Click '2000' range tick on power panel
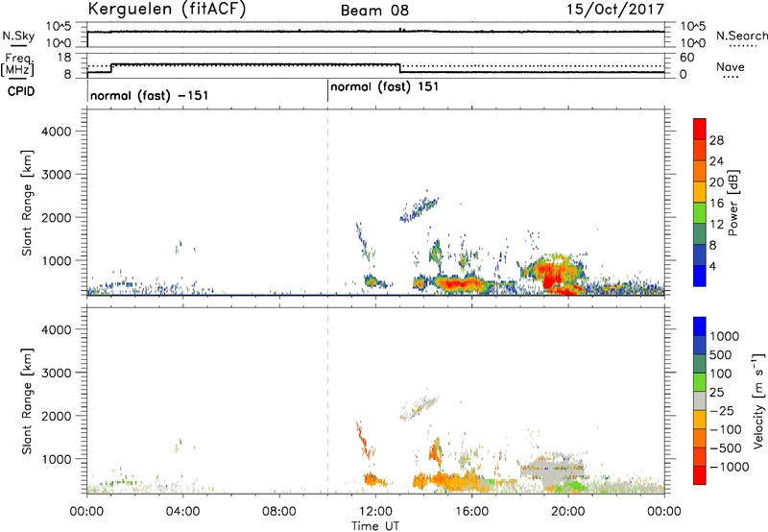This screenshot has width=768, height=532. [56, 217]
